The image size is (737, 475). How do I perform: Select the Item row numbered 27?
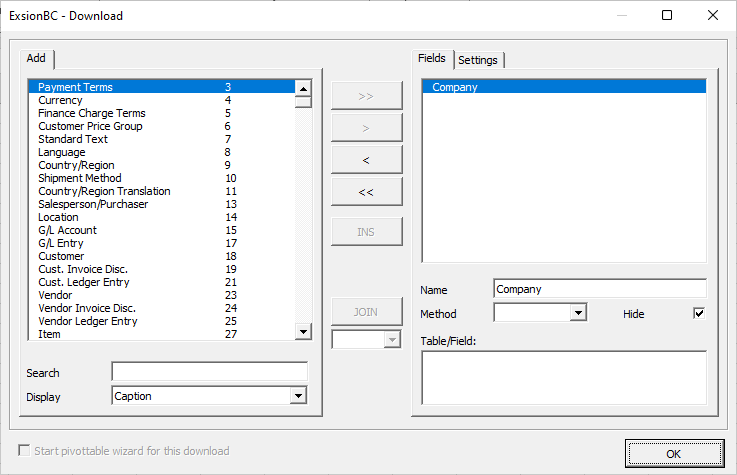point(162,334)
